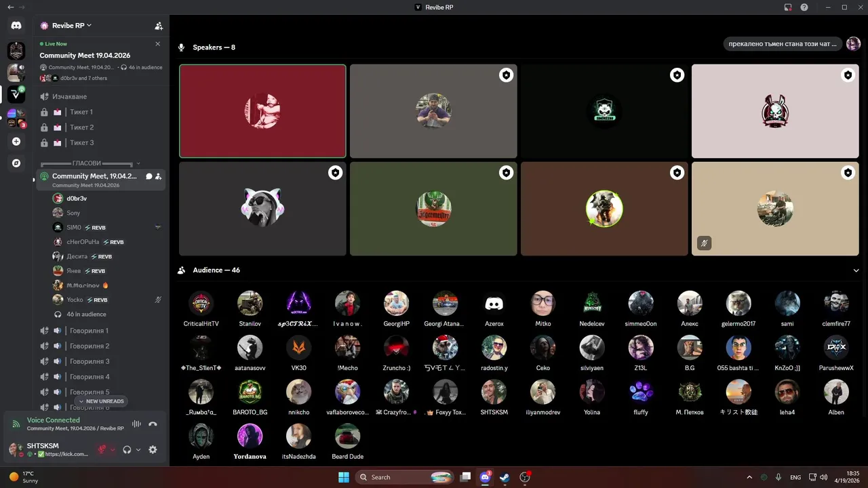Image resolution: width=868 pixels, height=488 pixels.
Task: Open the clock showing 18:35
Action: click(848, 477)
